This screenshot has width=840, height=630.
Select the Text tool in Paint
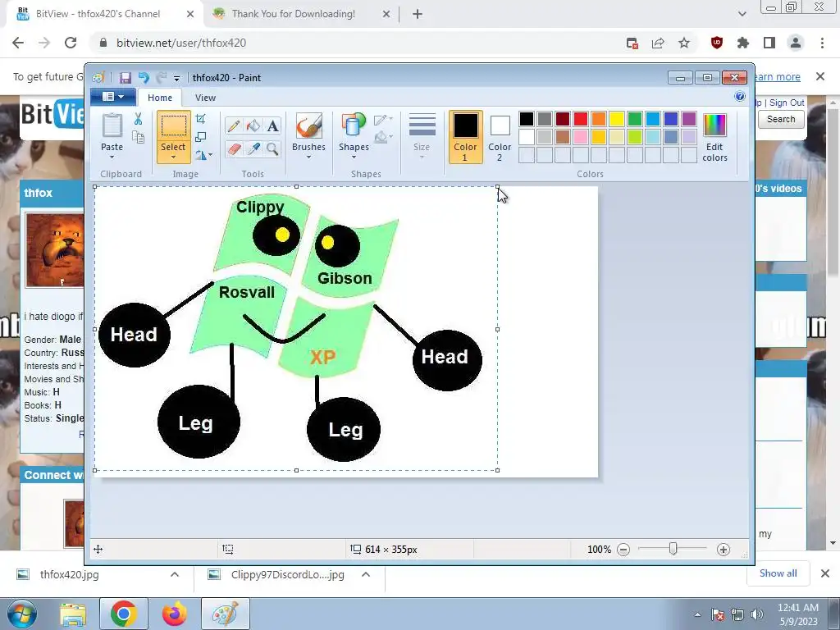pyautogui.click(x=272, y=126)
